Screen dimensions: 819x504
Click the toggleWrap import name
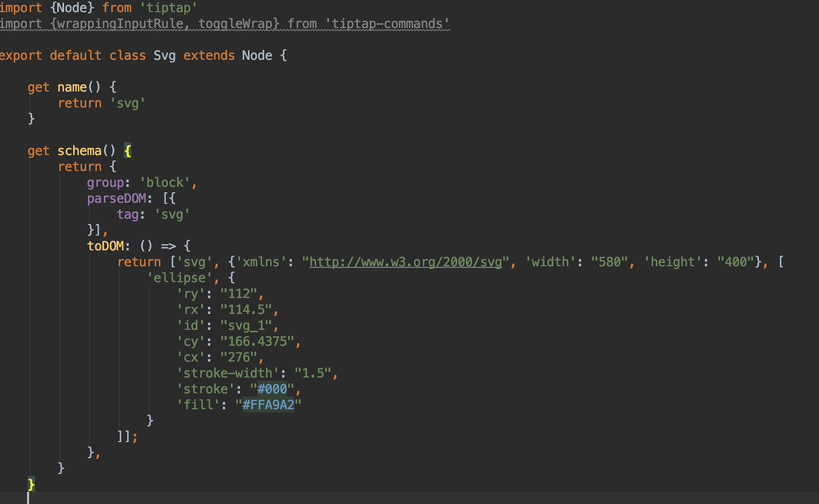[x=236, y=24]
